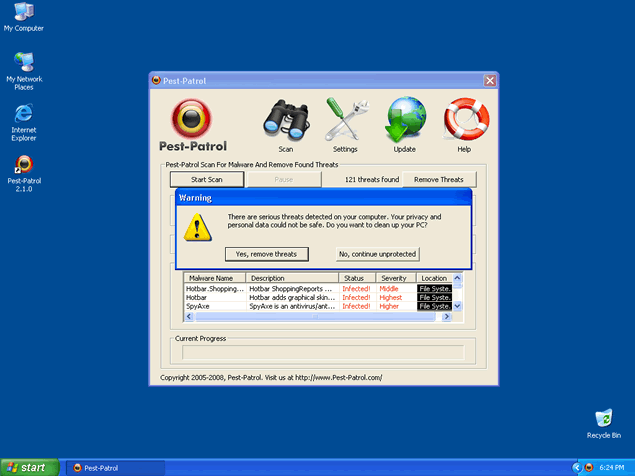The width and height of the screenshot is (635, 476).
Task: Sort by Severity column header
Action: tap(394, 278)
